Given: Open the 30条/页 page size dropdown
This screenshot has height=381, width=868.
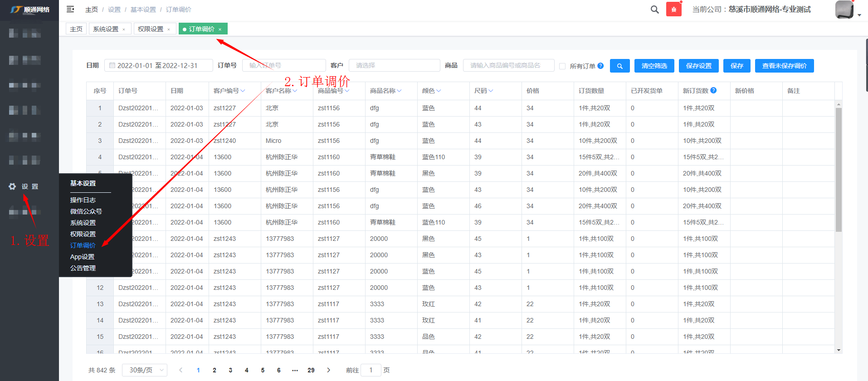Looking at the screenshot, I should (x=145, y=370).
